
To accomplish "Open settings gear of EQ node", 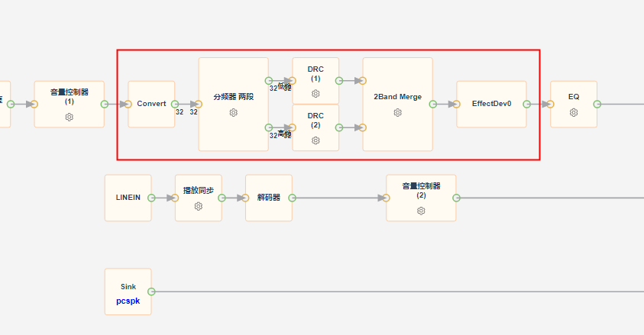I will (x=574, y=112).
